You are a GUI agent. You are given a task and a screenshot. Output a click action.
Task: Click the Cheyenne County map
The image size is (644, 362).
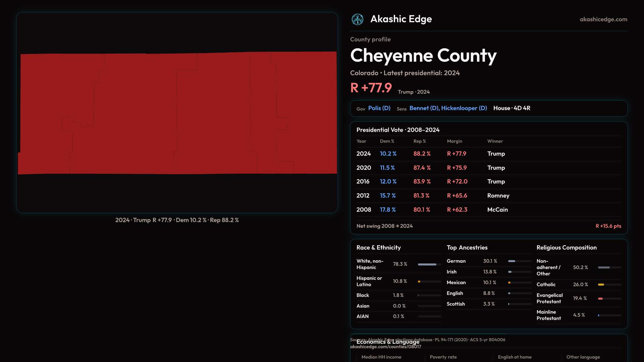pyautogui.click(x=177, y=113)
